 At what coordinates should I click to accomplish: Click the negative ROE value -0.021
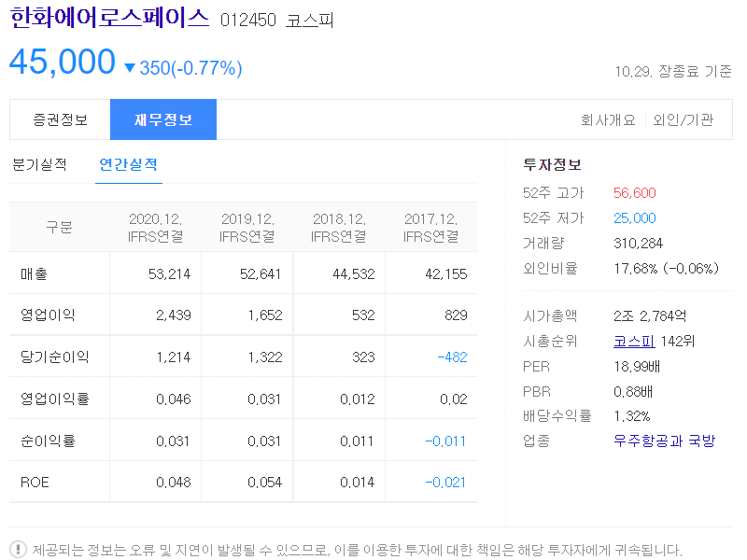click(x=445, y=483)
